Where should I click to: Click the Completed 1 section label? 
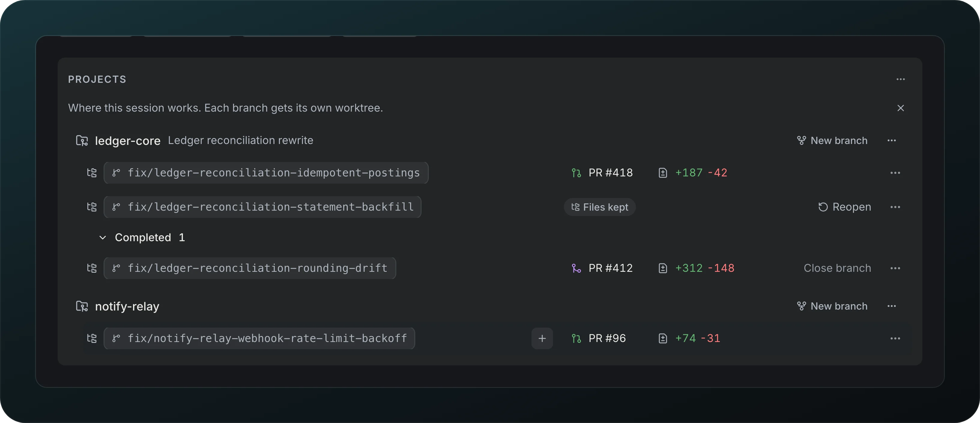(150, 238)
